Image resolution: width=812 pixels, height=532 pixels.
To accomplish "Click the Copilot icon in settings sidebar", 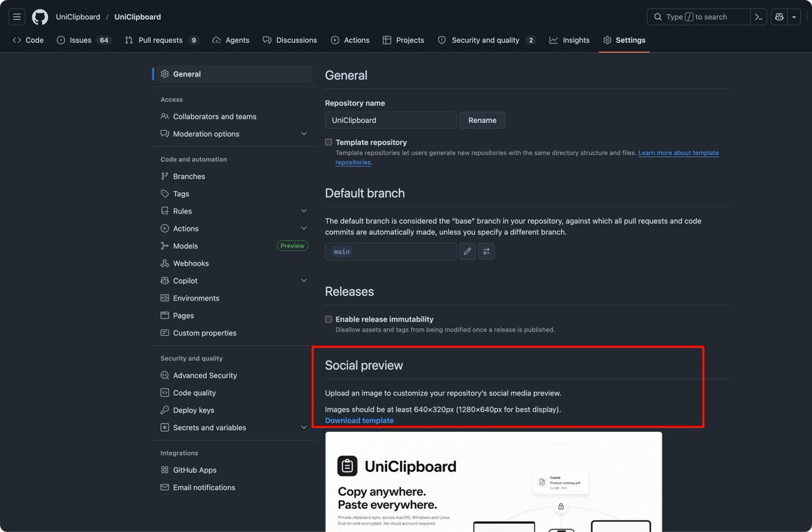I will click(164, 281).
